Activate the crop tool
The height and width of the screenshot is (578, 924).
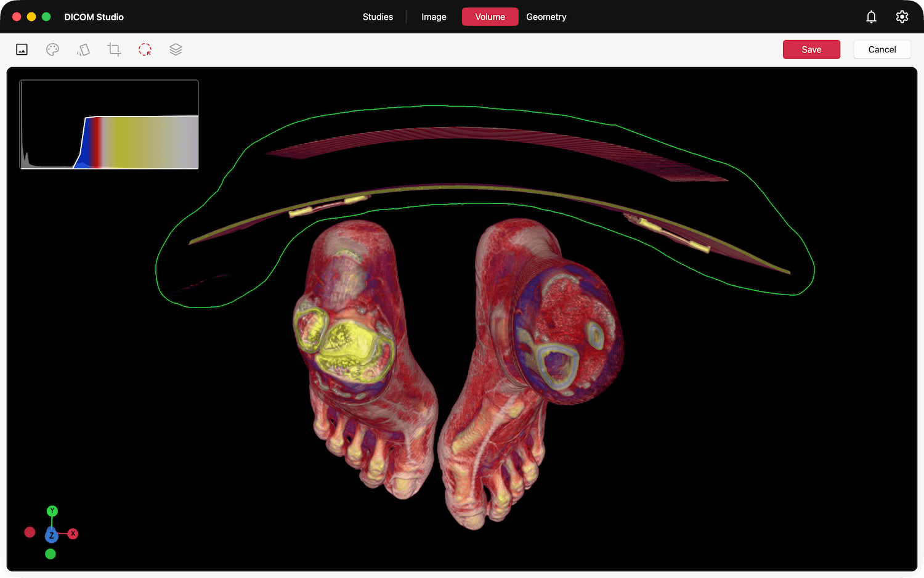point(114,50)
